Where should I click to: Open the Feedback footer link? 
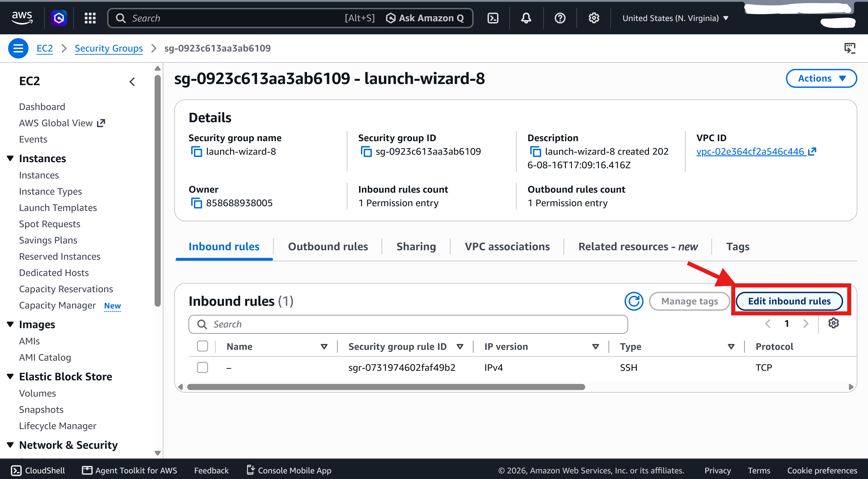tap(211, 470)
